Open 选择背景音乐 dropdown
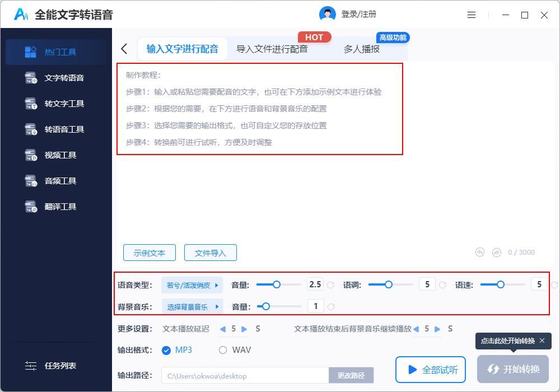This screenshot has height=392, width=560. click(193, 307)
